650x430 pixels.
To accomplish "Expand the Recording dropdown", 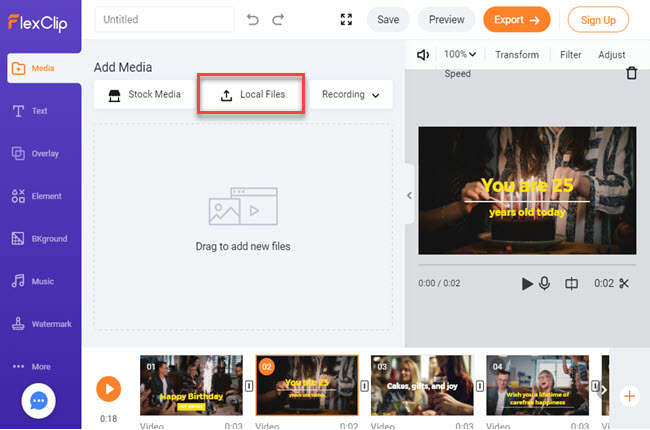I will tap(350, 95).
